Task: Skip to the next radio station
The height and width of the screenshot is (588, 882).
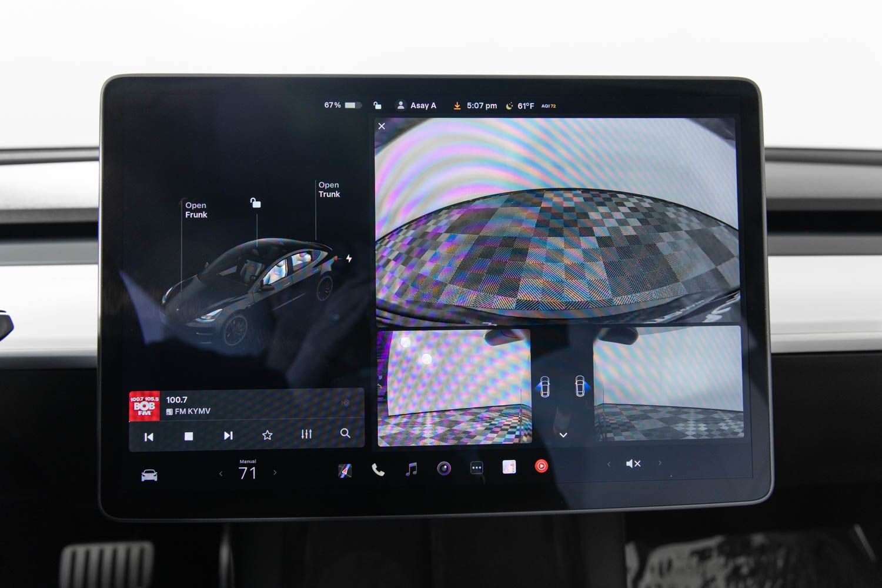Action: [x=228, y=436]
